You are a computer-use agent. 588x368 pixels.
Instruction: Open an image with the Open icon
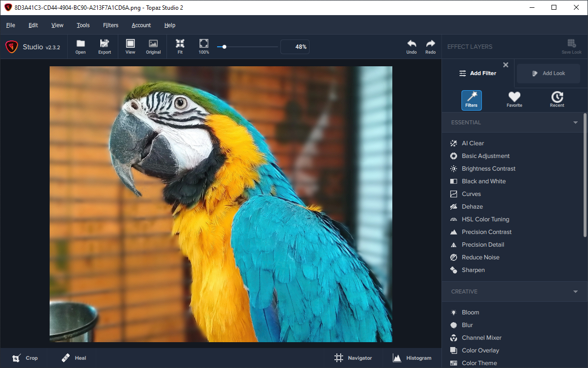click(x=80, y=46)
